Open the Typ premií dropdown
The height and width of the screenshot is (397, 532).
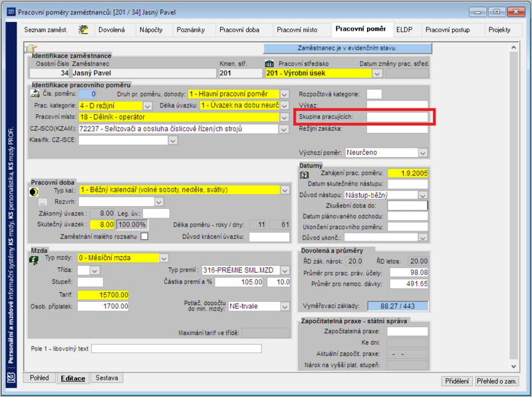pos(285,271)
